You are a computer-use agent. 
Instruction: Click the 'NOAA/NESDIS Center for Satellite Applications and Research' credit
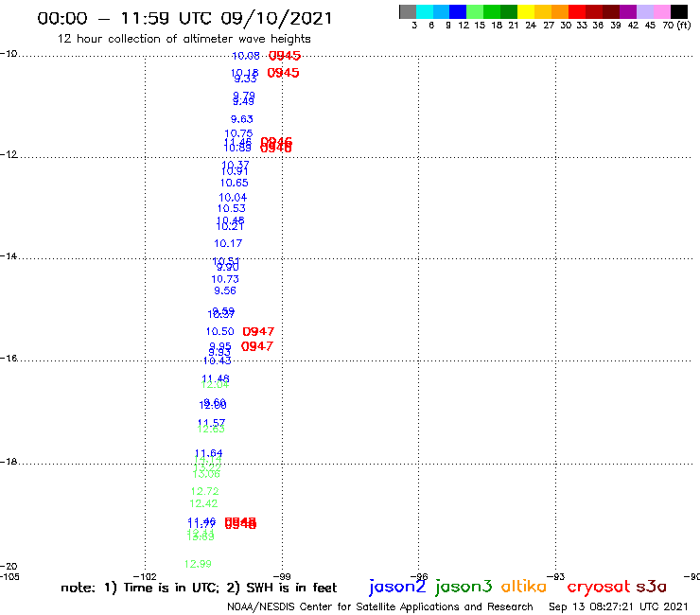(x=380, y=606)
